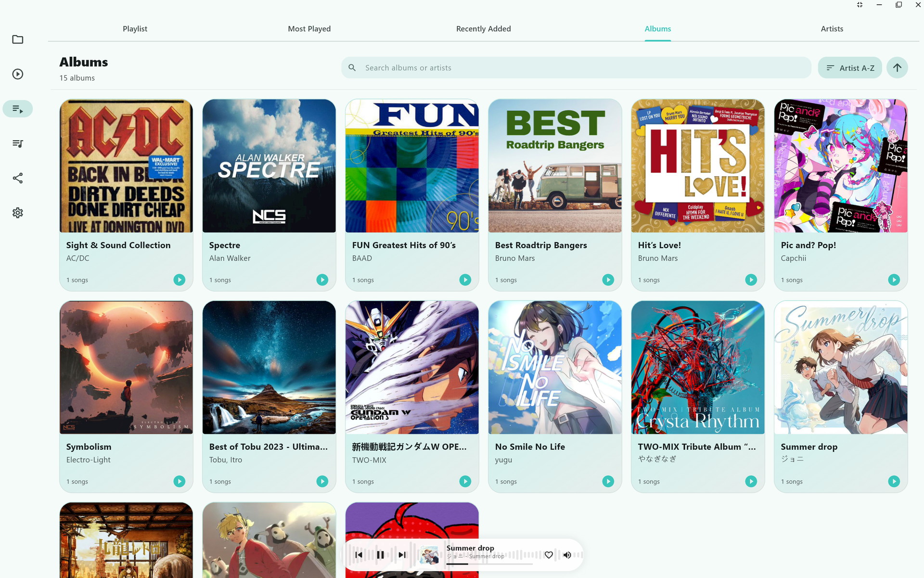Toggle ascending sort order arrow
924x578 pixels.
click(x=897, y=68)
